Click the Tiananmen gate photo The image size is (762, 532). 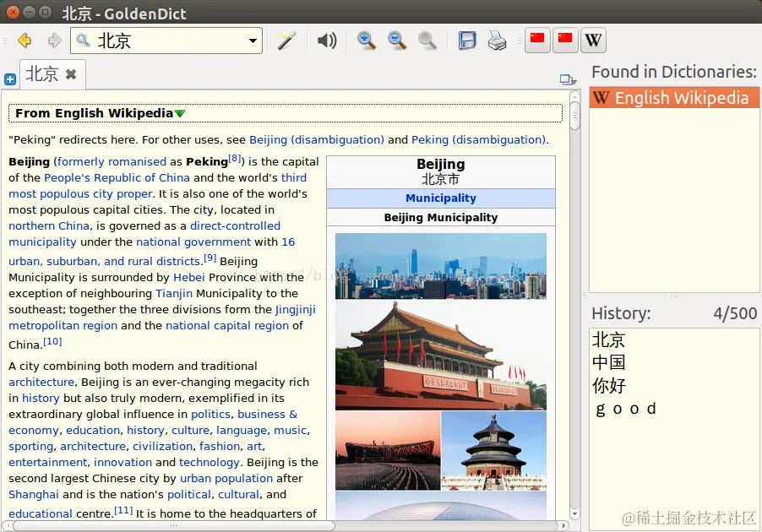(x=441, y=356)
